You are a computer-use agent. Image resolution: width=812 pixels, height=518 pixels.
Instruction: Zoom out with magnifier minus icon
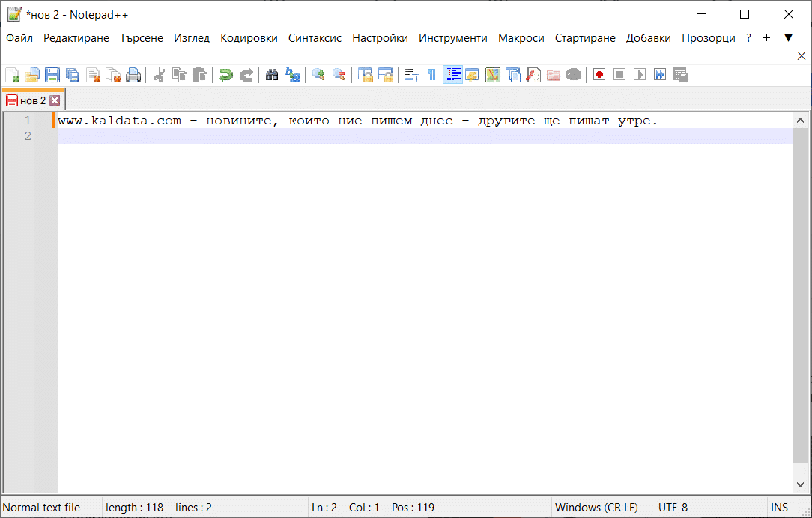[339, 75]
